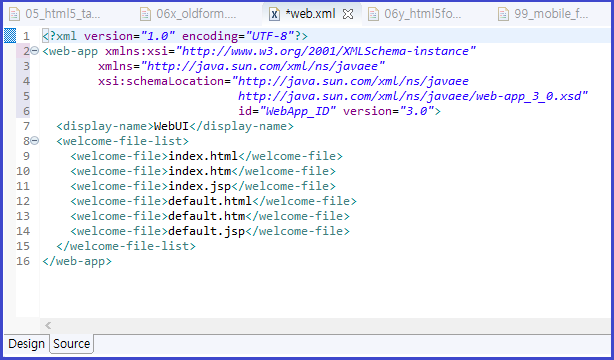
Task: Click the 06y_html5fo file icon
Action: 373,14
